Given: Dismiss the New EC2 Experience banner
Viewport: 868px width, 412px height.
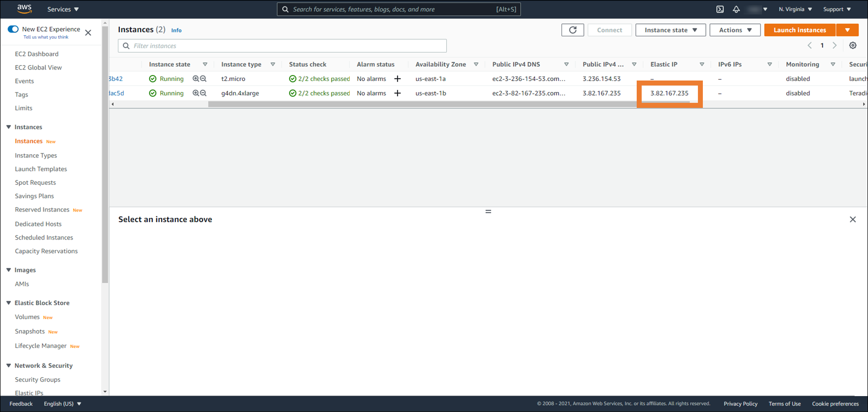Looking at the screenshot, I should click(x=88, y=33).
